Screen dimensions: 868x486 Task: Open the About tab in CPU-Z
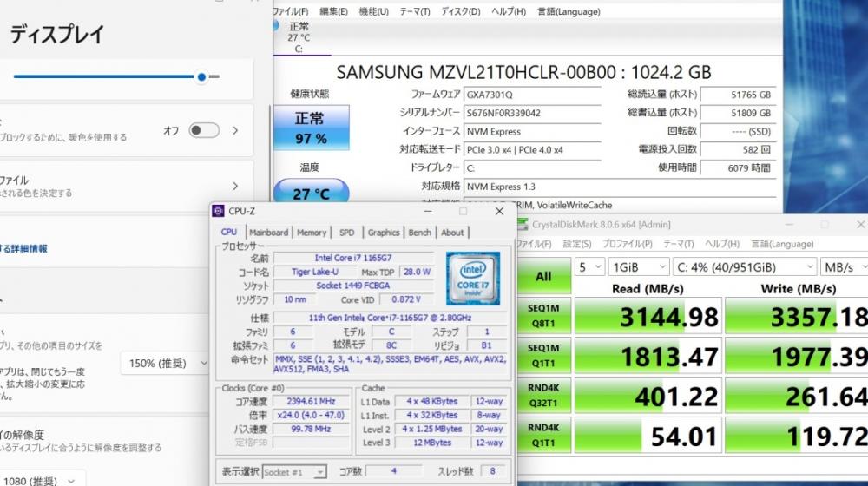(452, 233)
